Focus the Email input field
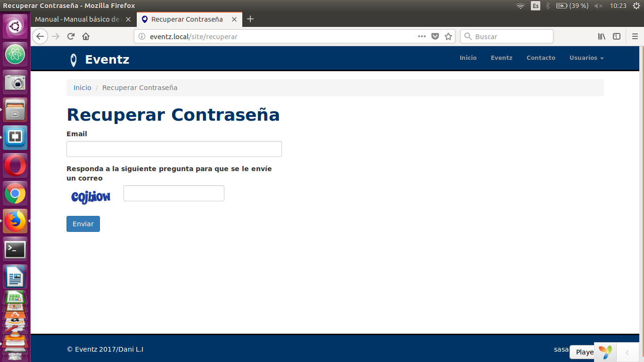 174,149
